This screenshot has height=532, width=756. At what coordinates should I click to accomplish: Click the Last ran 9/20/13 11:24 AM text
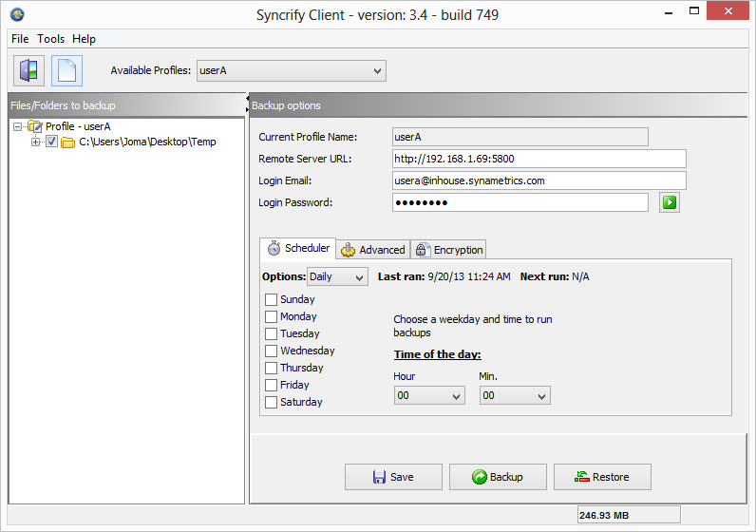444,276
